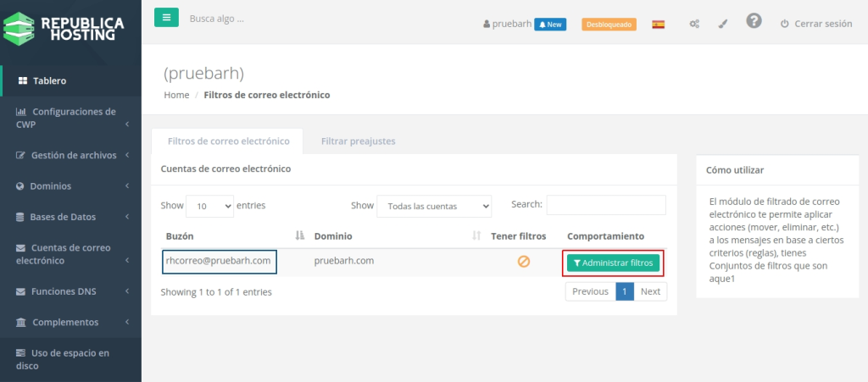Open the Todas las cuentas dropdown

point(434,206)
